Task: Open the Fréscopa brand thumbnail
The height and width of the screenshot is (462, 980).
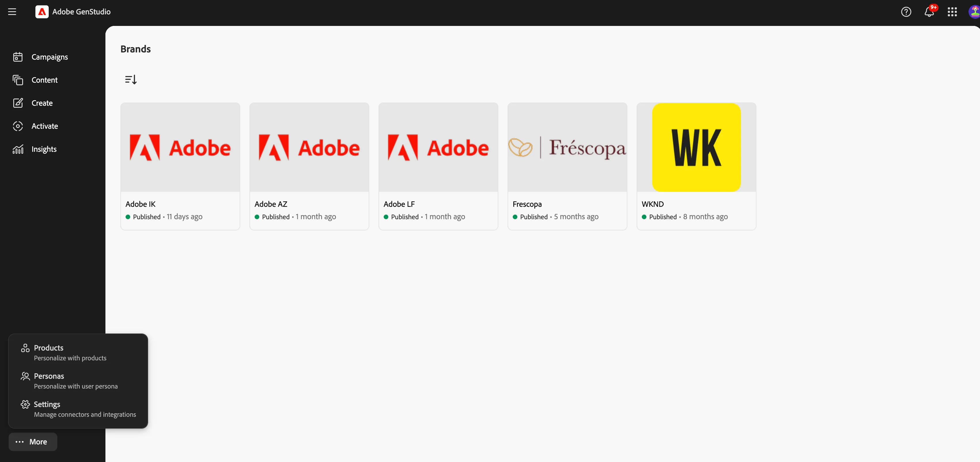Action: 567,147
